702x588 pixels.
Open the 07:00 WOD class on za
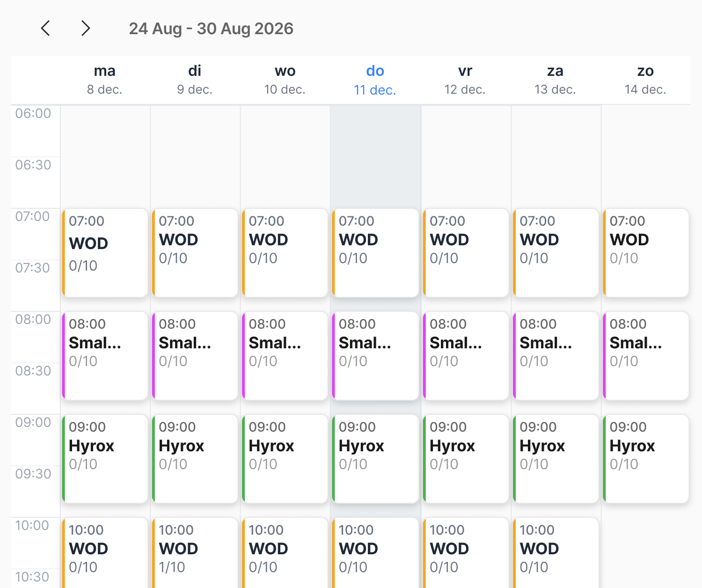click(556, 253)
